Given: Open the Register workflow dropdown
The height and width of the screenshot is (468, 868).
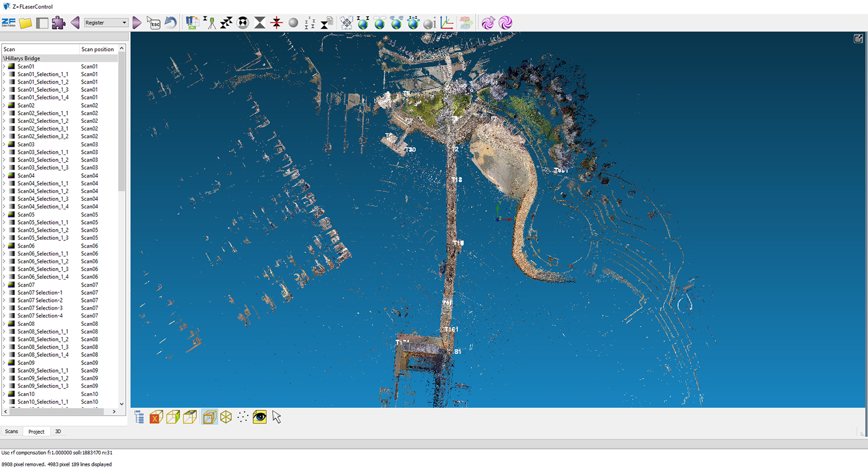Looking at the screenshot, I should pos(106,23).
